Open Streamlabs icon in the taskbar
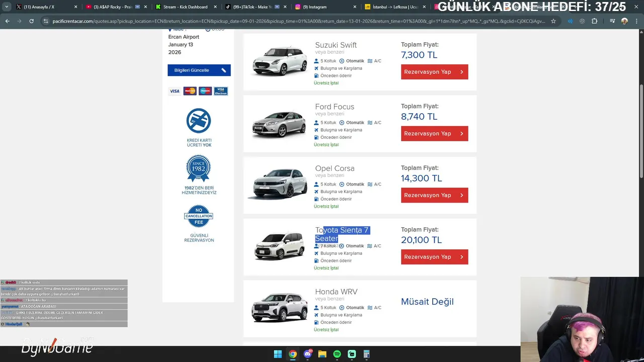This screenshot has width=644, height=362. [352, 354]
